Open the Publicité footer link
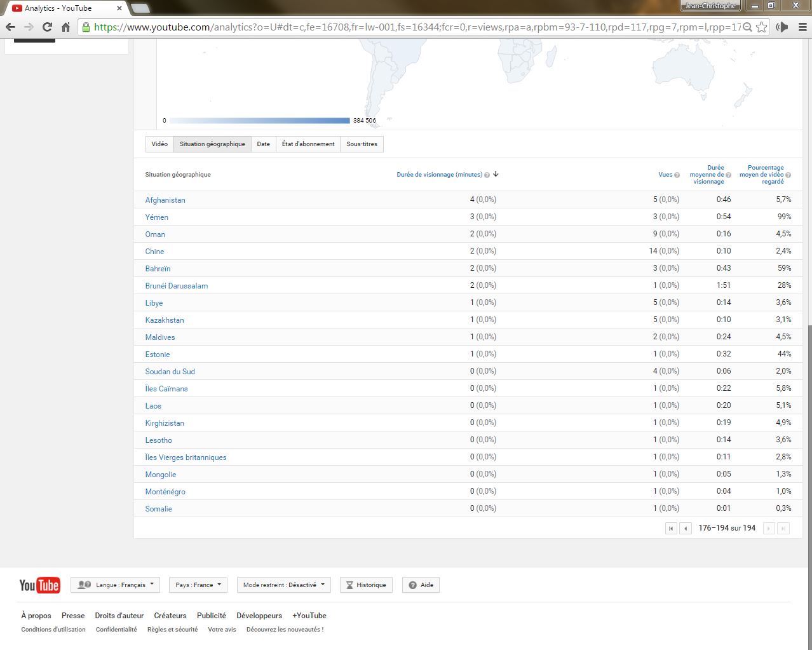This screenshot has height=650, width=812. point(212,616)
